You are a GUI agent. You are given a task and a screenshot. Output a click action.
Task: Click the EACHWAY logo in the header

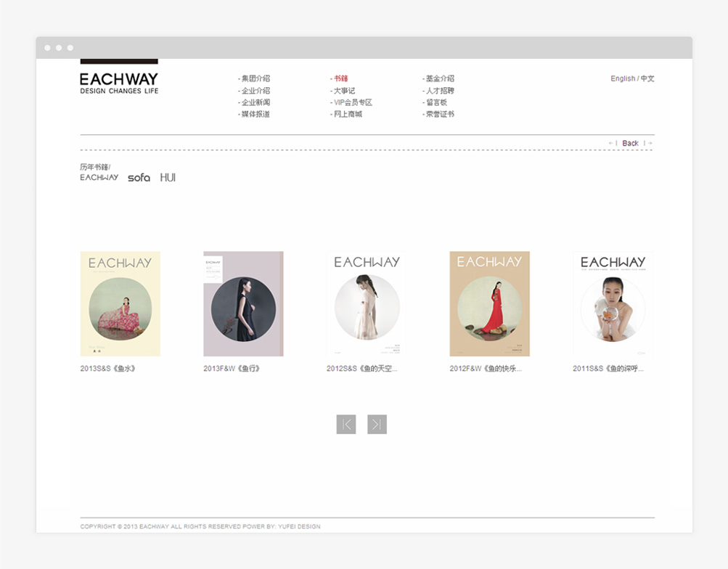click(x=119, y=82)
